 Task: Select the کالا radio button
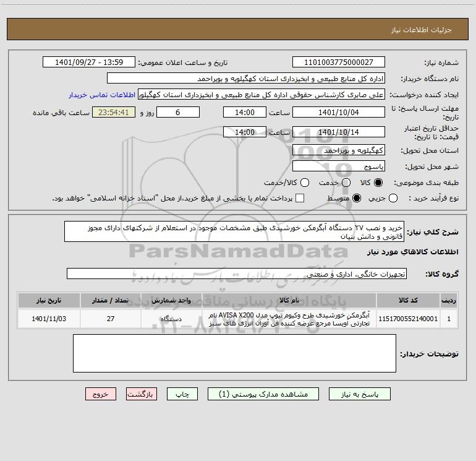point(378,183)
